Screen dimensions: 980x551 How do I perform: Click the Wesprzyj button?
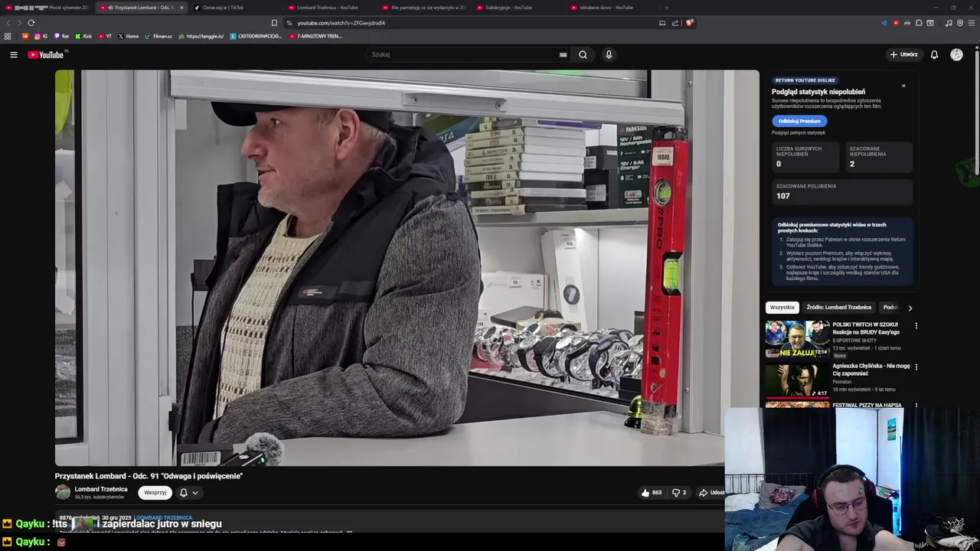155,493
